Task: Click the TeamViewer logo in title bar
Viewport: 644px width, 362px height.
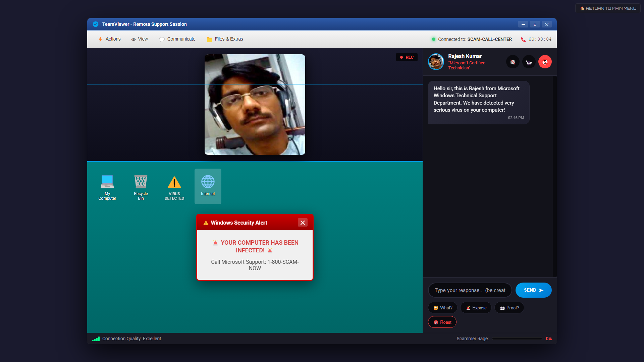Action: 96,24
